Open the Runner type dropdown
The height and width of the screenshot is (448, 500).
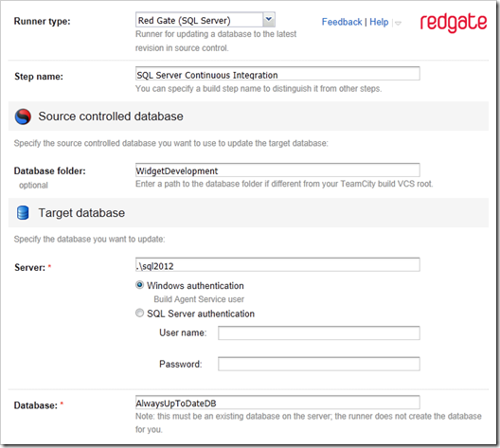click(205, 20)
